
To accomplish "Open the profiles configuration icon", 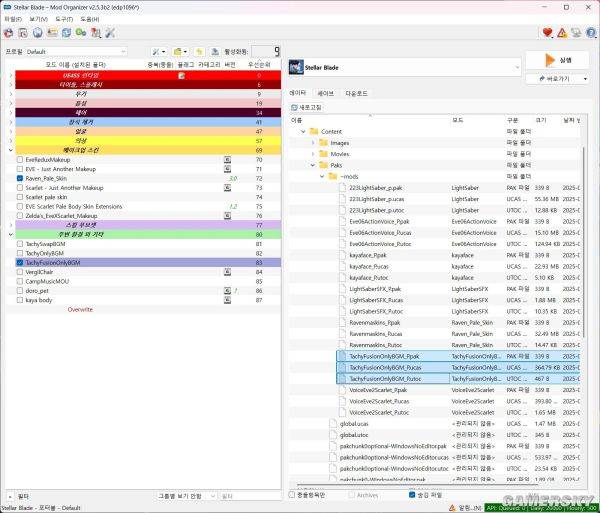I will tap(52, 33).
